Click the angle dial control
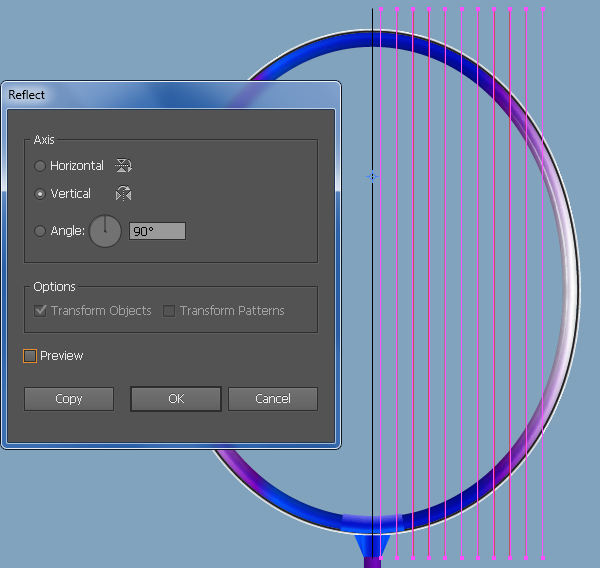 click(105, 231)
